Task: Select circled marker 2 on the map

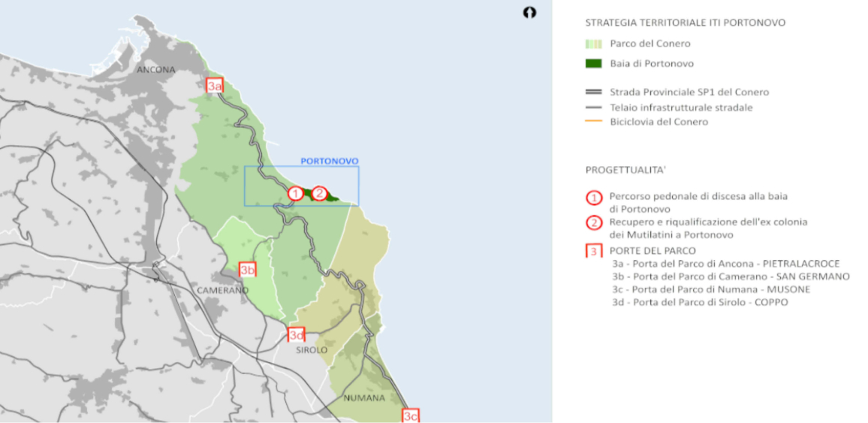Action: (319, 194)
